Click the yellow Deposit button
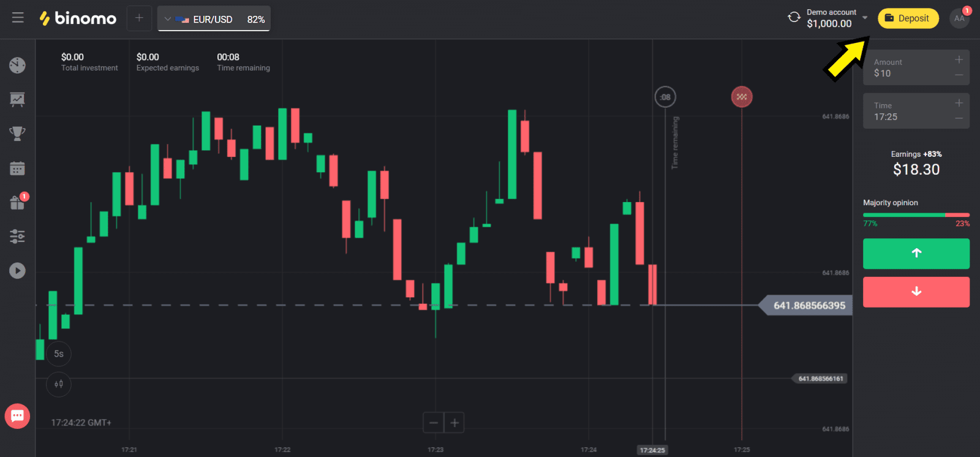980x457 pixels. [908, 18]
